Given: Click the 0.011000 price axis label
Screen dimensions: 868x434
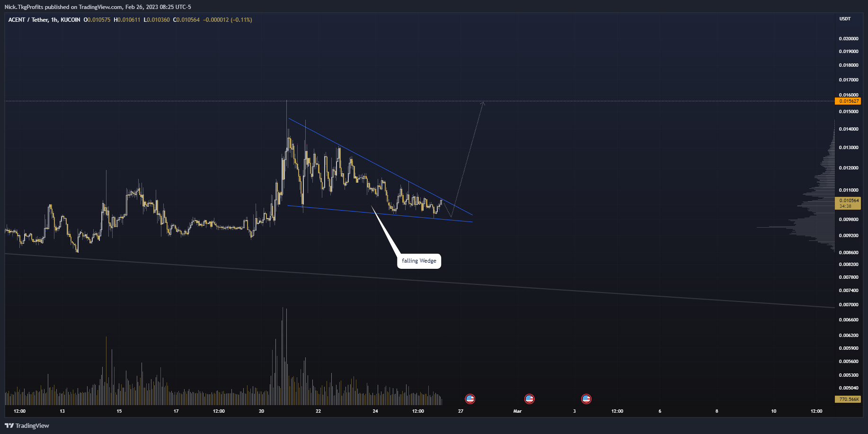Looking at the screenshot, I should tap(849, 190).
